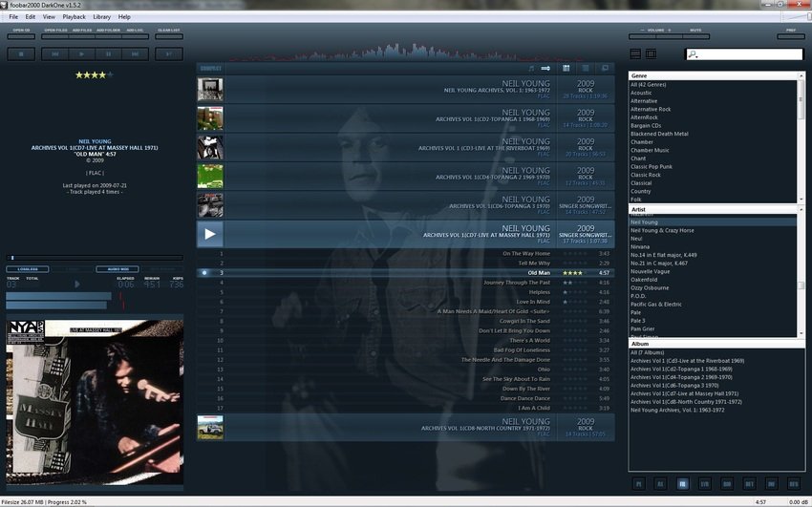Open the Help menu
812x507 pixels.
coord(124,16)
